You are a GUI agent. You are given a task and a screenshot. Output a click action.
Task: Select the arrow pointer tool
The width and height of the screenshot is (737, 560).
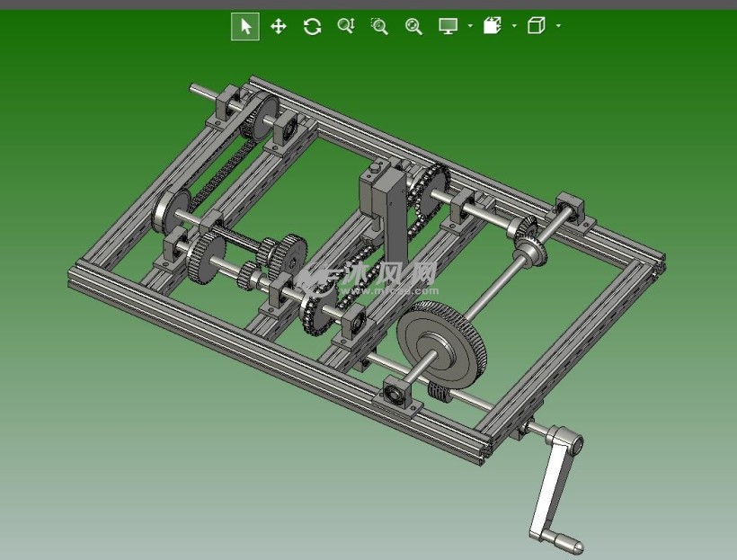click(244, 26)
